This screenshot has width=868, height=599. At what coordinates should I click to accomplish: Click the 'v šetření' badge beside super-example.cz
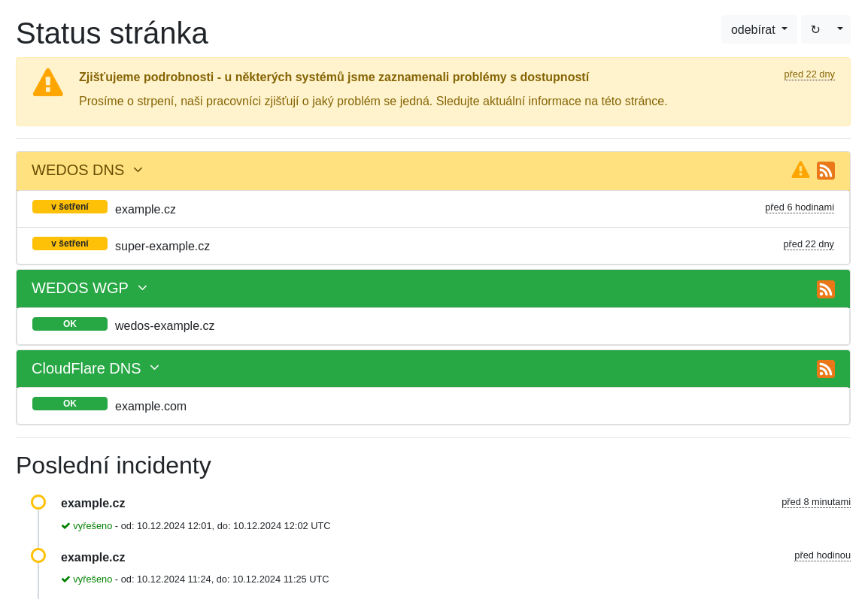[x=70, y=244]
